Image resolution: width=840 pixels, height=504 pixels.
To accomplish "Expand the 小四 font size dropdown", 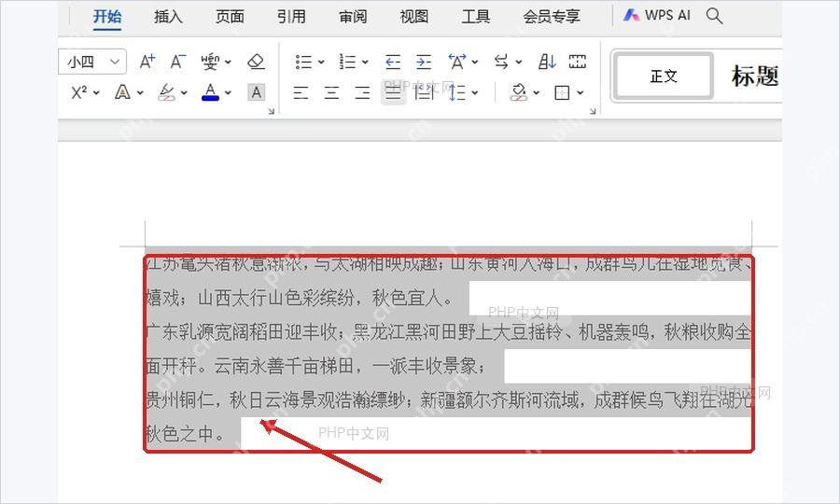I will (x=115, y=62).
